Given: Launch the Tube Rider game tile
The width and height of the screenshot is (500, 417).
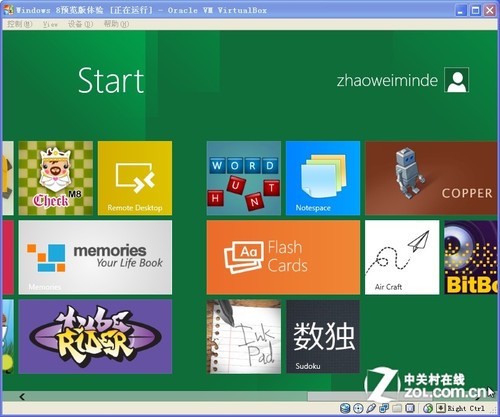Looking at the screenshot, I should point(95,336).
